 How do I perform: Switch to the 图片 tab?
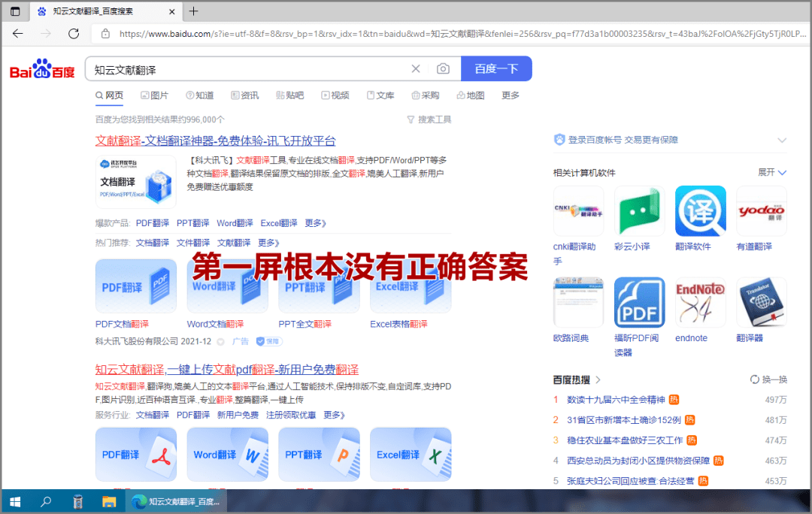click(x=154, y=95)
